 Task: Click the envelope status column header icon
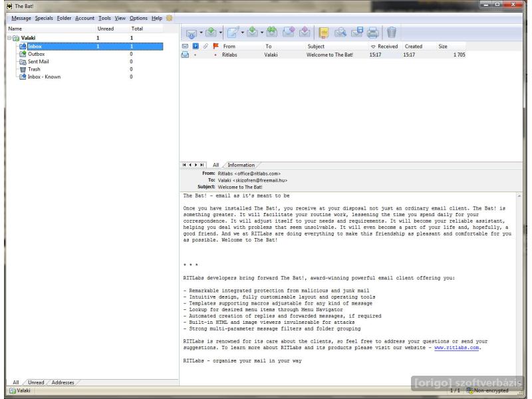coord(185,46)
